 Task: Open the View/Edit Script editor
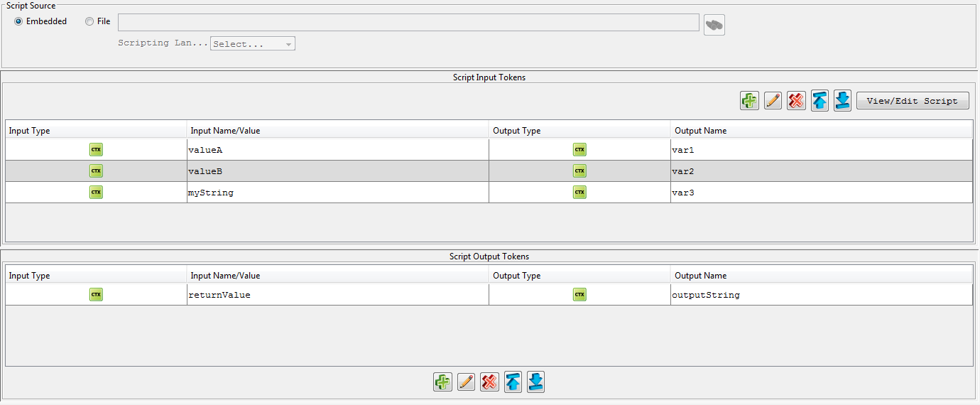click(x=913, y=101)
